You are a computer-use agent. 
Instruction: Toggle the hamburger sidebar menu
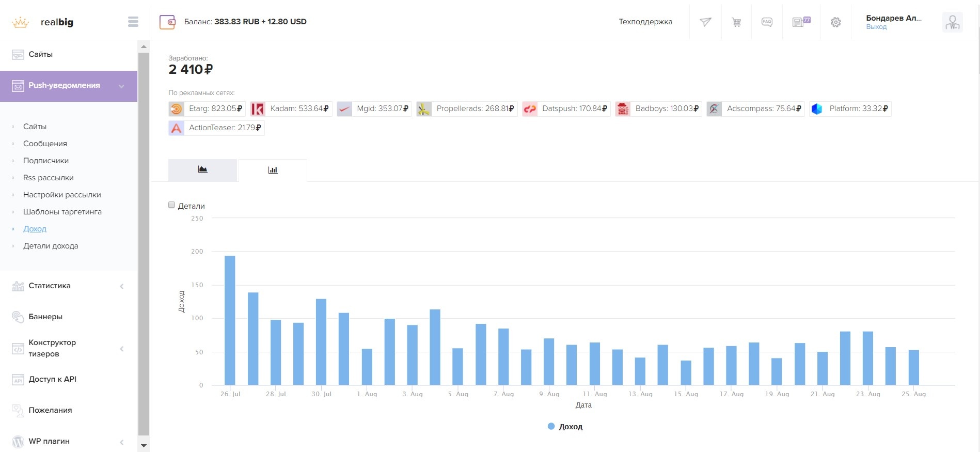click(x=133, y=22)
